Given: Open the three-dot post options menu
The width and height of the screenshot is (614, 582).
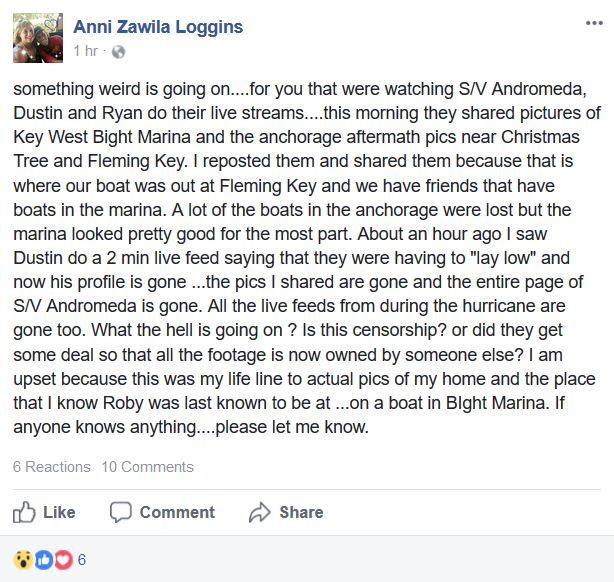Looking at the screenshot, I should (594, 23).
